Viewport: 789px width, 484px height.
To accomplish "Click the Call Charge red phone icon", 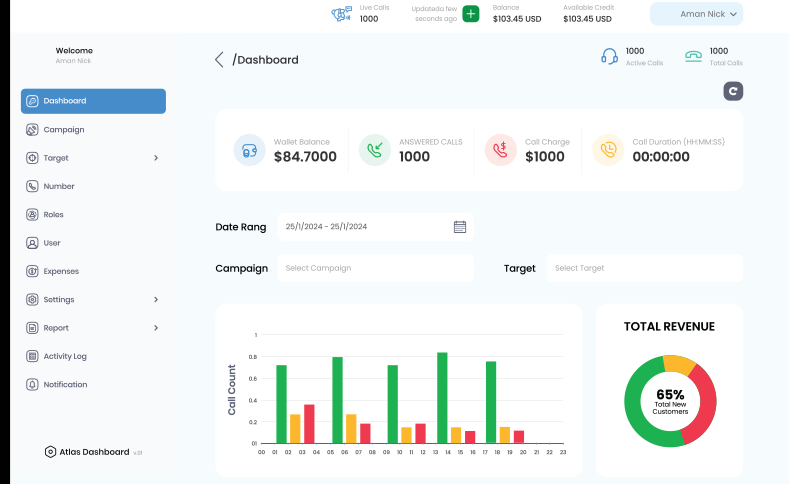I will click(x=501, y=150).
